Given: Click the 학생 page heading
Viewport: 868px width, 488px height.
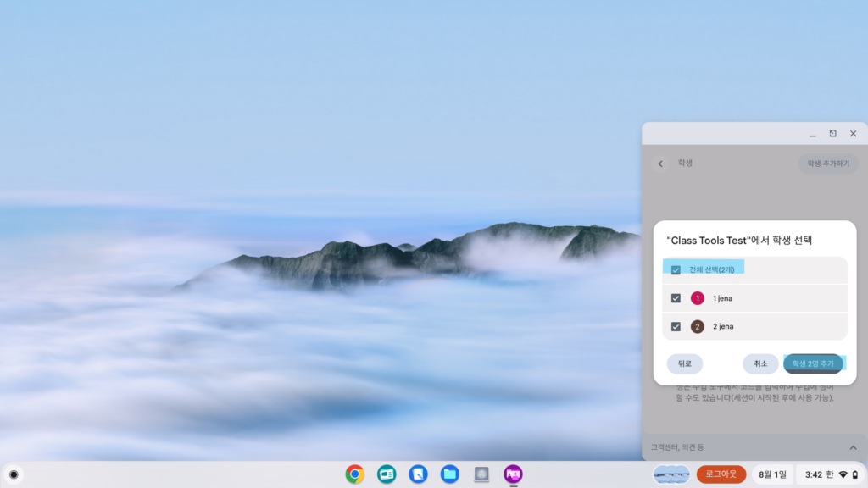Looking at the screenshot, I should (x=685, y=163).
